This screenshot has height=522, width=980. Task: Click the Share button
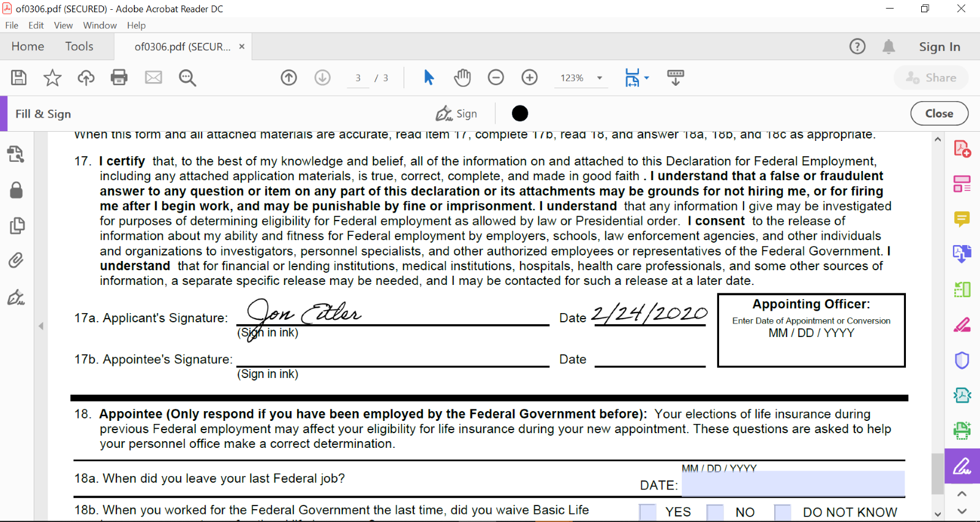[x=931, y=78]
